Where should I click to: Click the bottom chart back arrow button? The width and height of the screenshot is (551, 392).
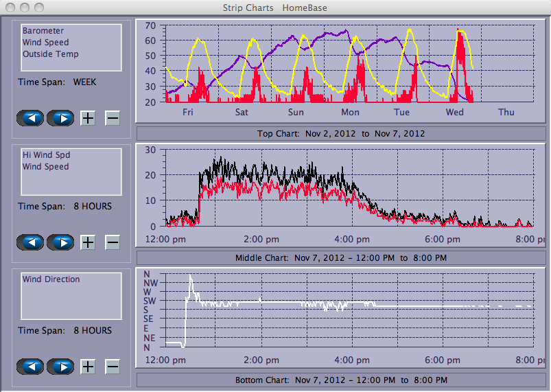pyautogui.click(x=31, y=367)
